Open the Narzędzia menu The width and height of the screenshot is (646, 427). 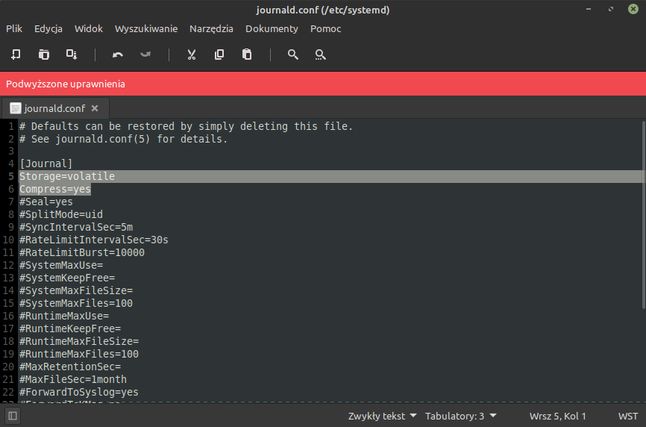tap(211, 28)
